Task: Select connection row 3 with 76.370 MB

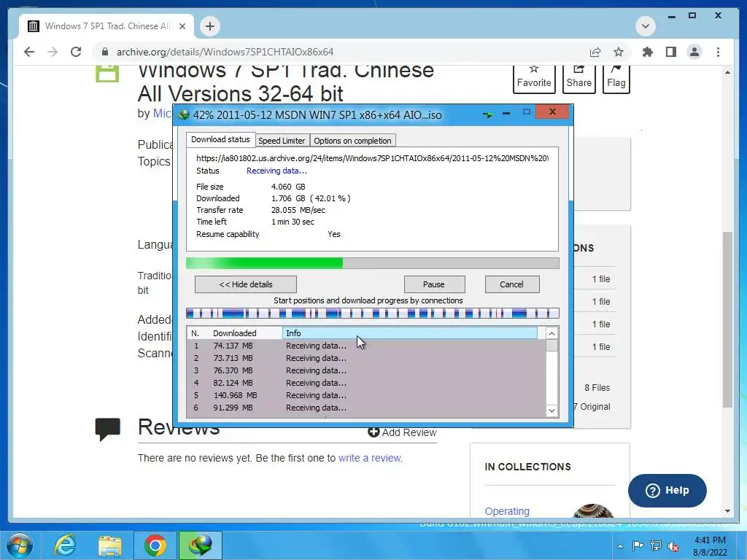Action: [366, 370]
